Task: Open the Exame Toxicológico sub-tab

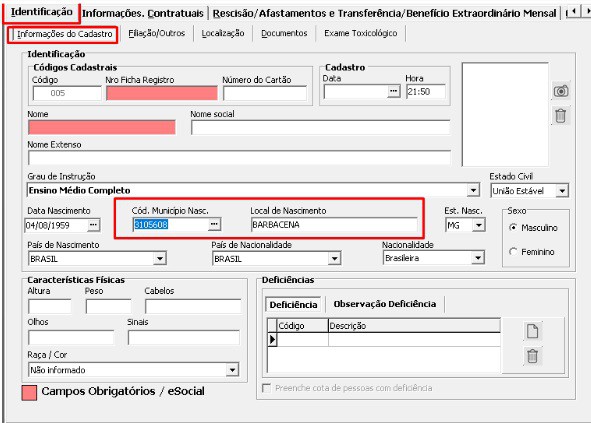Action: click(361, 33)
